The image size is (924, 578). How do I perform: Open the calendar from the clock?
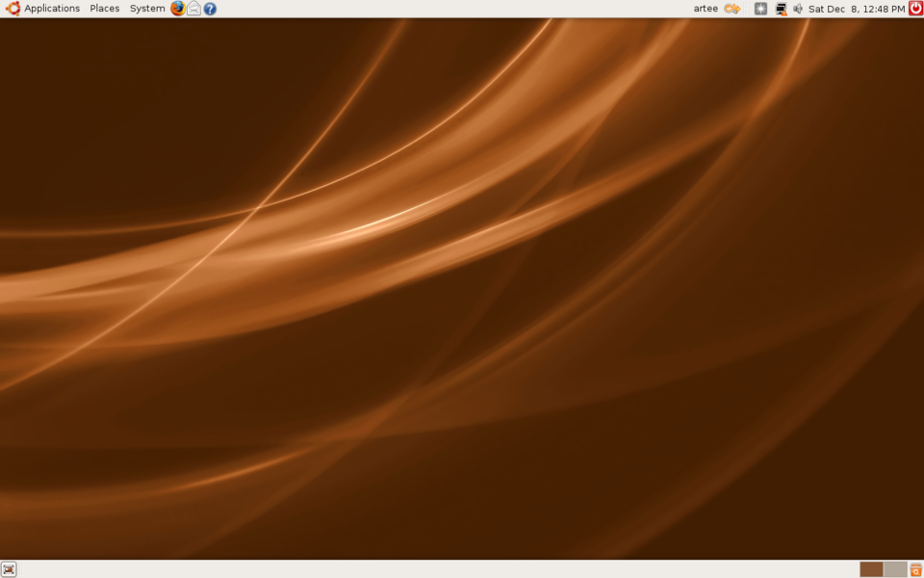[857, 9]
